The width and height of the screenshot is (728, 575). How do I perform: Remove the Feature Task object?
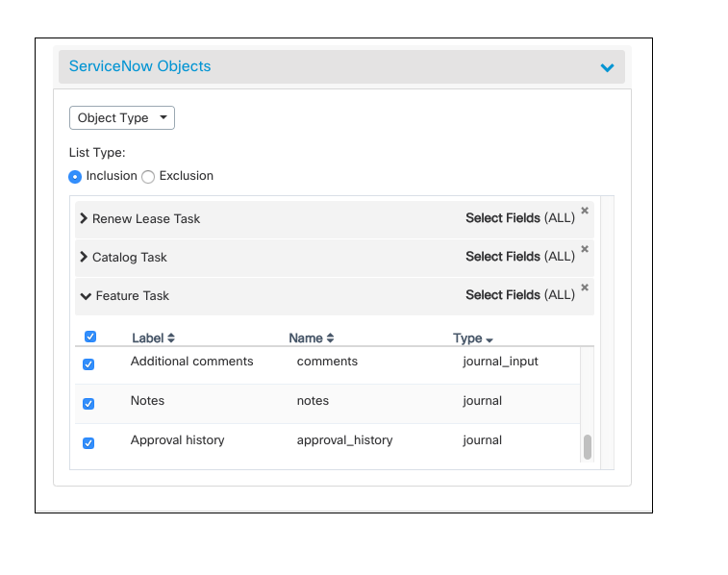[585, 287]
